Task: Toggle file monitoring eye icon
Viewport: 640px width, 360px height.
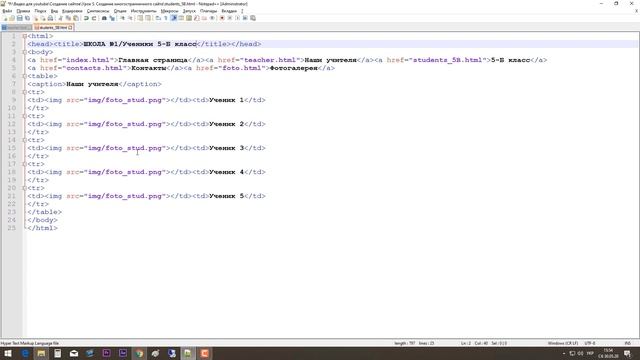Action: (212, 18)
